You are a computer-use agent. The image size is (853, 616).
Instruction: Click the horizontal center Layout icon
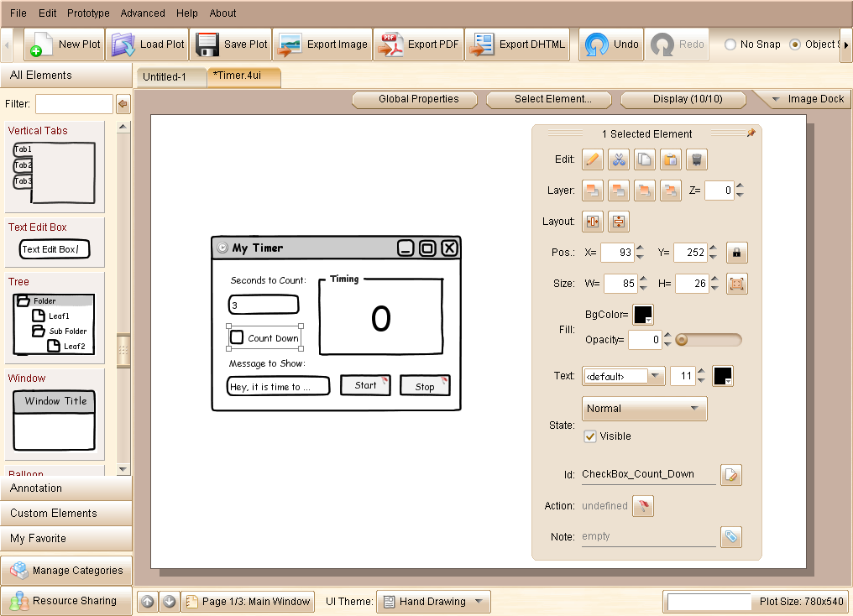tap(593, 222)
